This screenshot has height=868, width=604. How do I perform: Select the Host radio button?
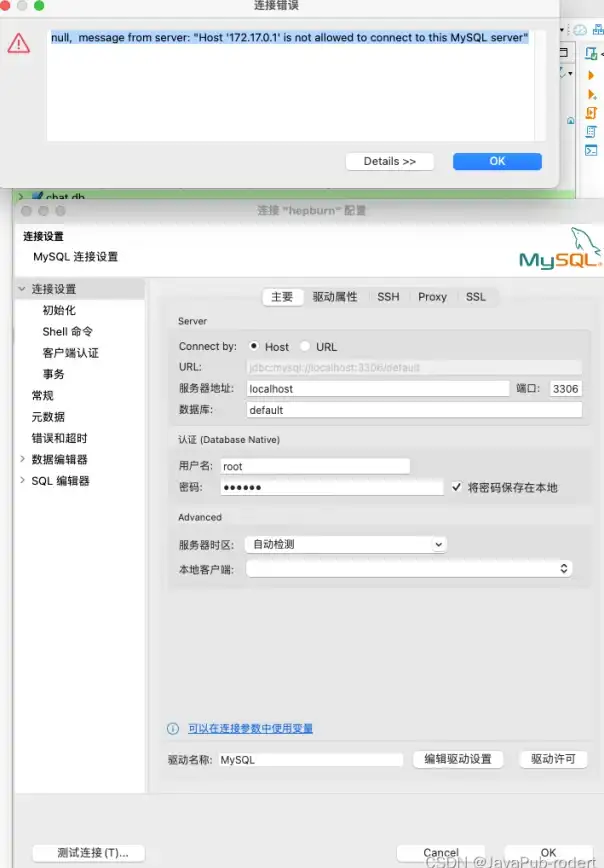(x=254, y=346)
